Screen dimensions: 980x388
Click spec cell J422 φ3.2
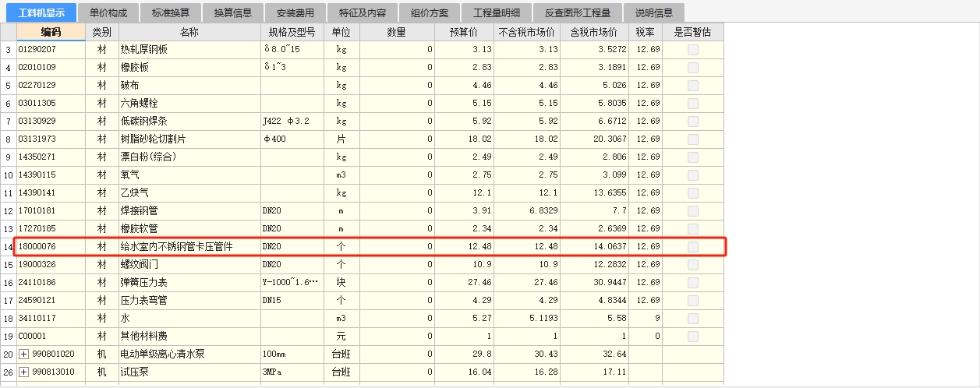(x=292, y=121)
